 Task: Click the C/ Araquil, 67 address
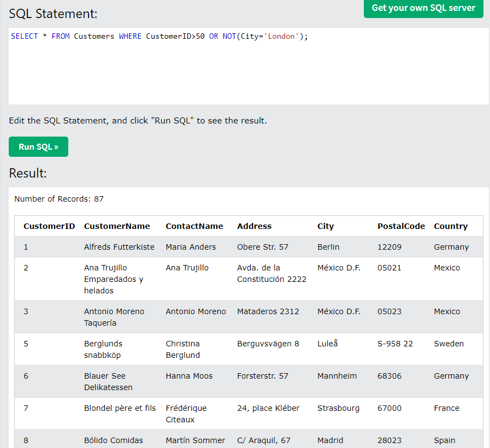tap(263, 440)
